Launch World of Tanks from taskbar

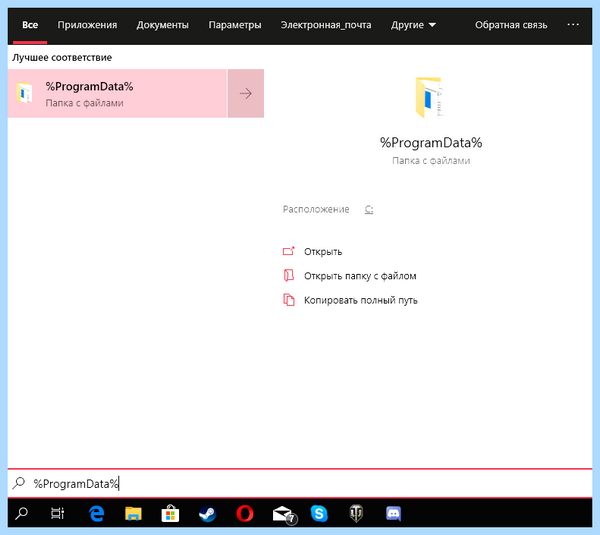pos(356,514)
